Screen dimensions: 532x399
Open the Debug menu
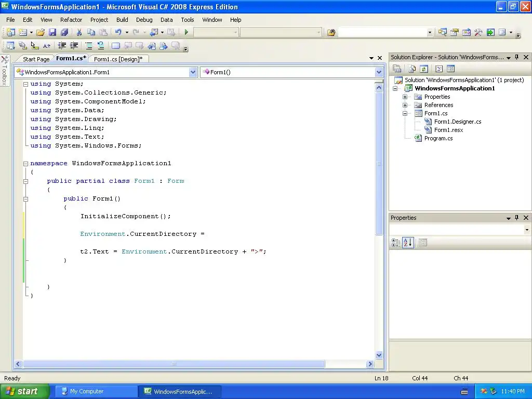144,20
